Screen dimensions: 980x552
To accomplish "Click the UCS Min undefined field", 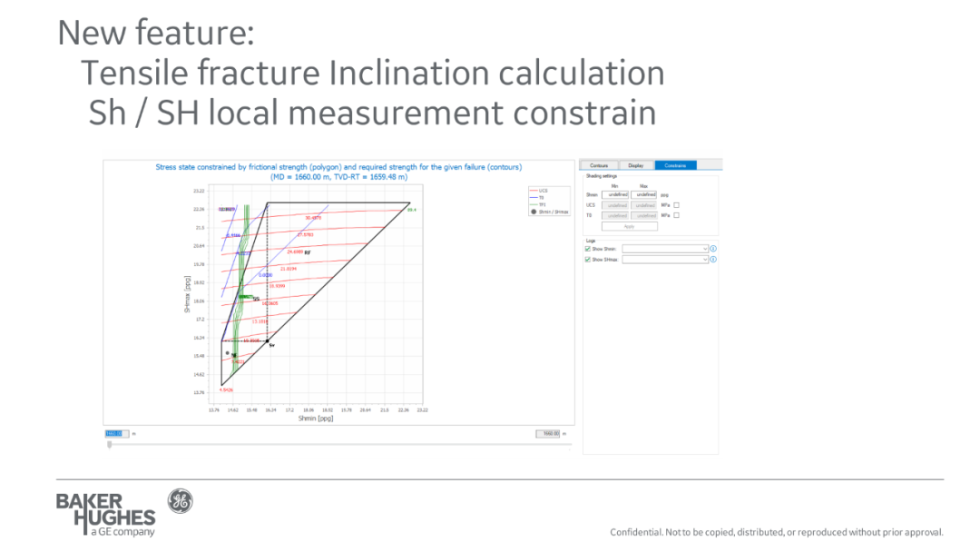I will (x=615, y=205).
